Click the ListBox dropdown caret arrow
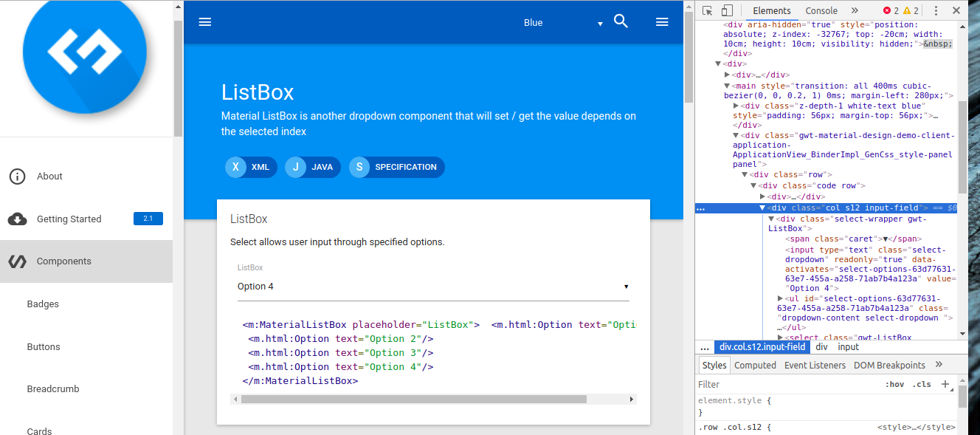The height and width of the screenshot is (435, 980). [x=626, y=287]
